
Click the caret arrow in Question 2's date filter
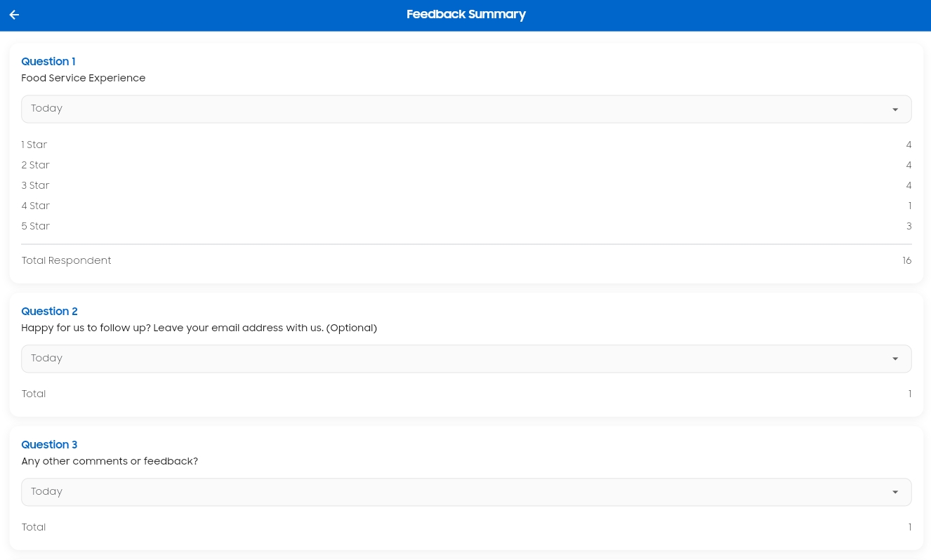click(895, 359)
